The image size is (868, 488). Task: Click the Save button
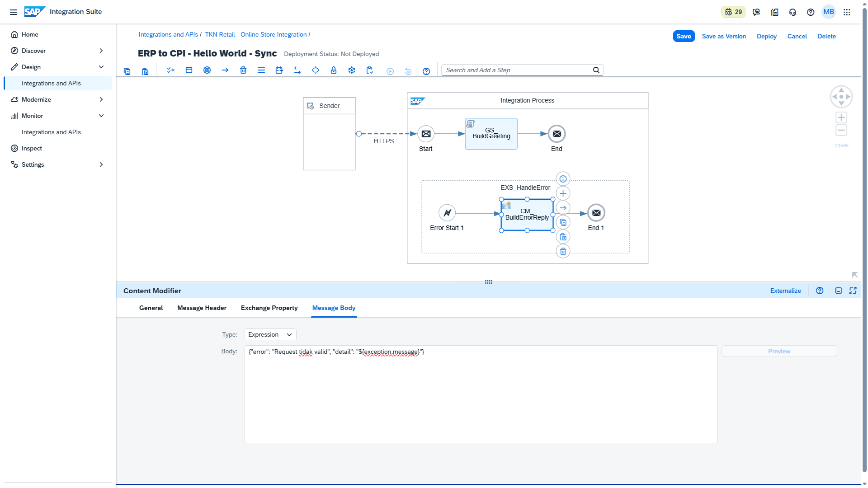(x=684, y=36)
